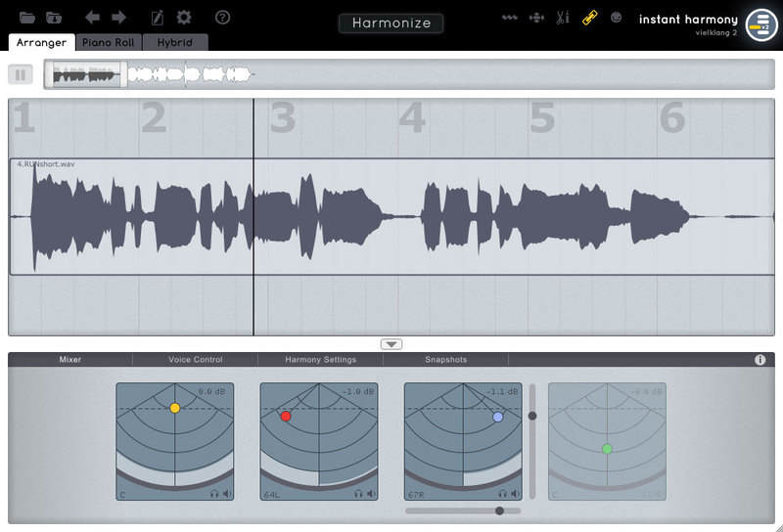Mute the red voice panned 64L
783x532 pixels.
(x=371, y=494)
